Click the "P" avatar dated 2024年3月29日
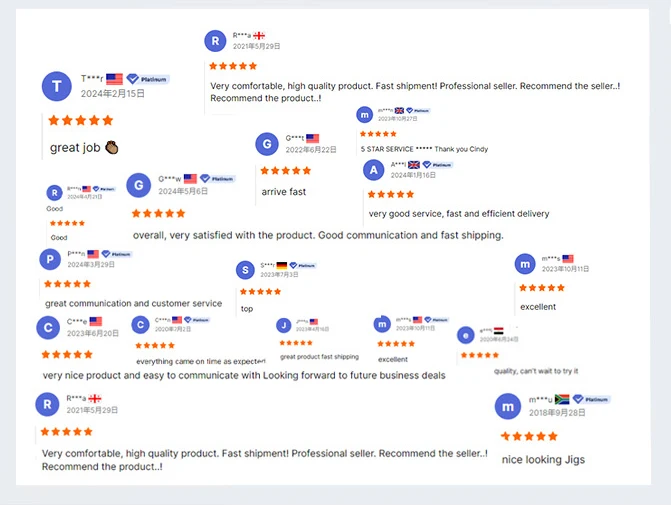The image size is (671, 505). [50, 259]
